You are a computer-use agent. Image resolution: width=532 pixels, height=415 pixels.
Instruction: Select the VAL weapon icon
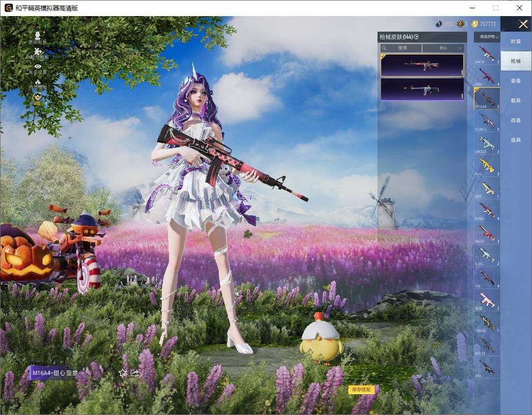point(487,278)
